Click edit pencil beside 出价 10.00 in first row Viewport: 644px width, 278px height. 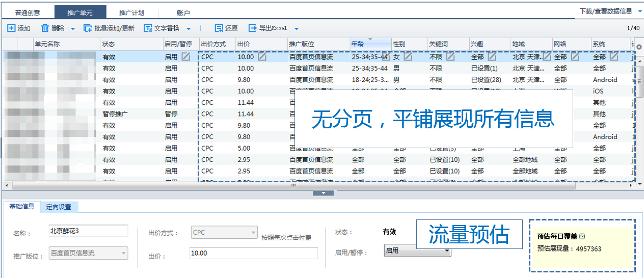click(262, 57)
